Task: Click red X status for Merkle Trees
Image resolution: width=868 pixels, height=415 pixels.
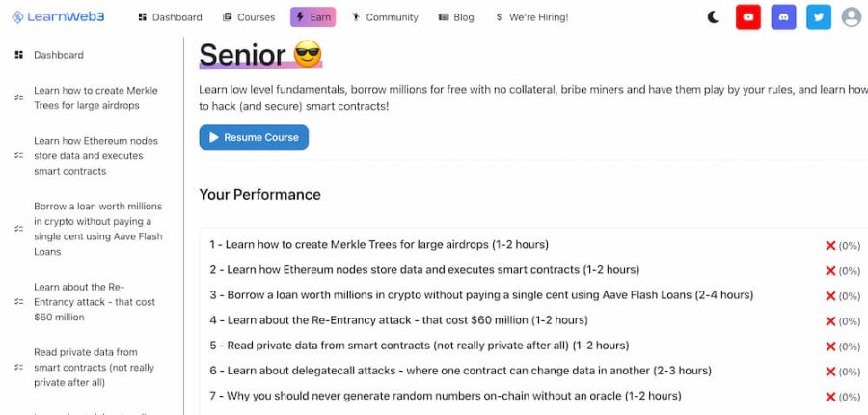Action: point(830,246)
